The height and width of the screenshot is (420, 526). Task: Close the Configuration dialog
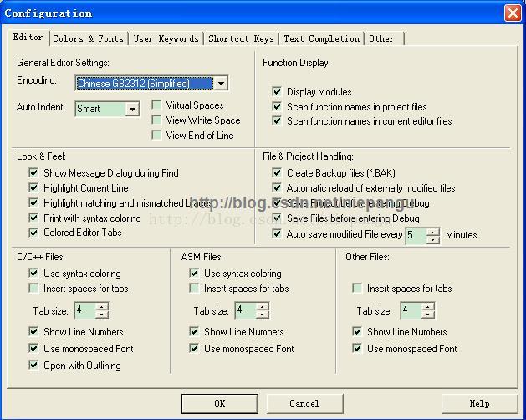click(513, 13)
